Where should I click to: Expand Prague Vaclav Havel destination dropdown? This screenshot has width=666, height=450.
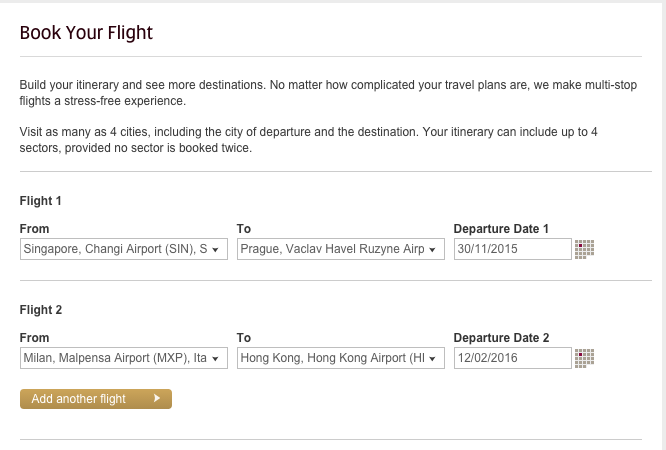pos(341,249)
